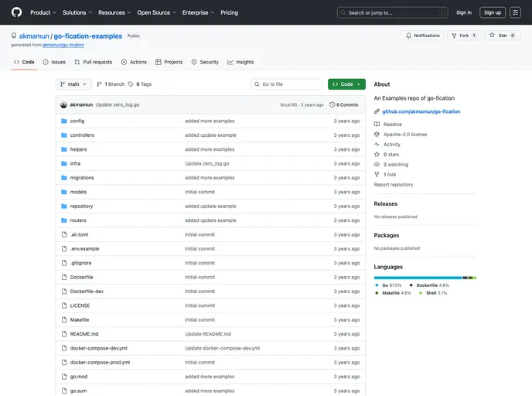Expand the Solutions menu
Viewport: 532px width, 396px height.
tap(77, 12)
